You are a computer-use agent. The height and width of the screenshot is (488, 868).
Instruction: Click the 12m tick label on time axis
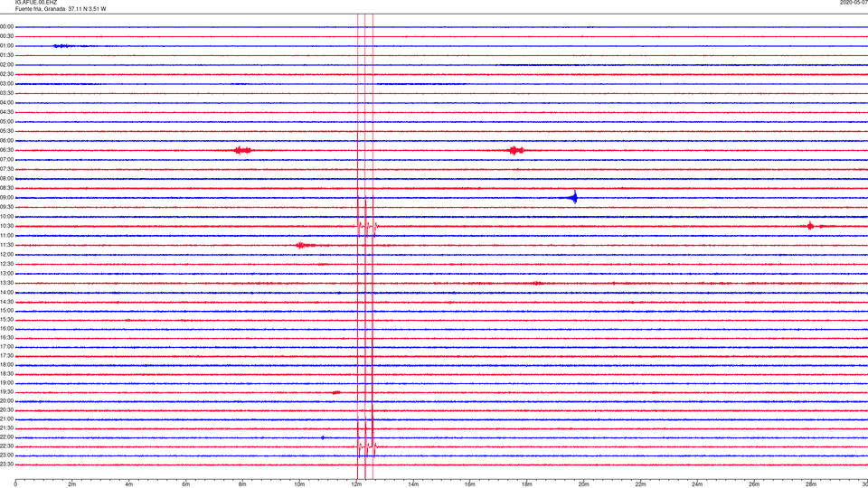pyautogui.click(x=356, y=484)
